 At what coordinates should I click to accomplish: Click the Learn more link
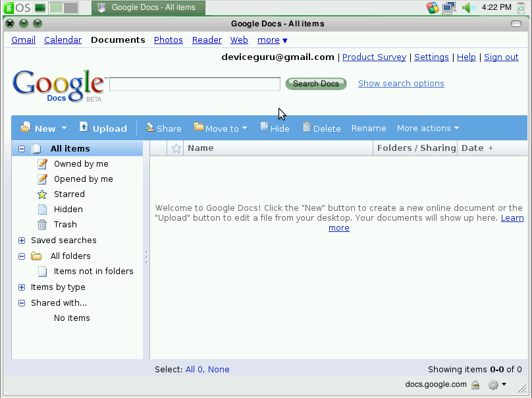coord(512,217)
